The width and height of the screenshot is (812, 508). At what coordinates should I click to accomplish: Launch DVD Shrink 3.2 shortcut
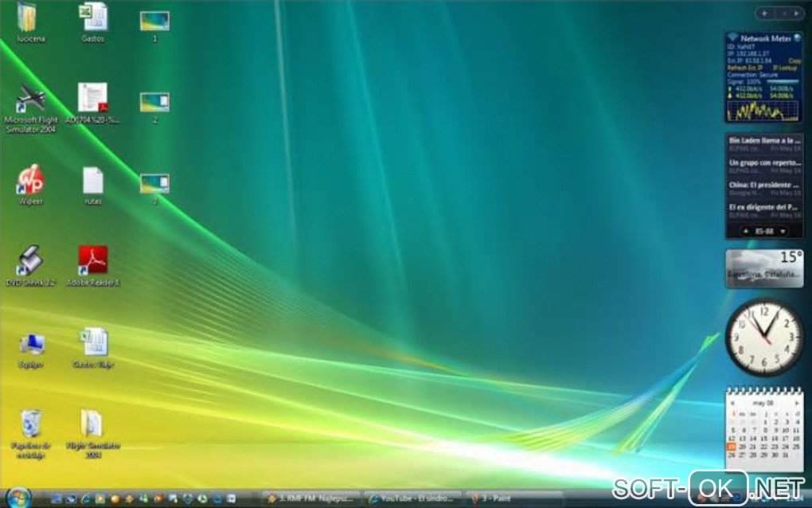pos(30,265)
